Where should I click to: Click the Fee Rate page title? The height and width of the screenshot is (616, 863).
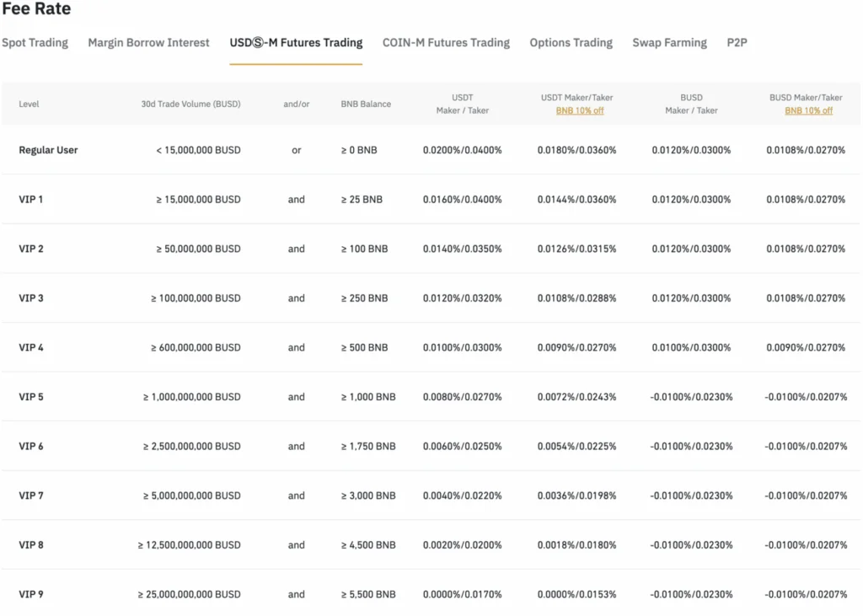point(36,10)
